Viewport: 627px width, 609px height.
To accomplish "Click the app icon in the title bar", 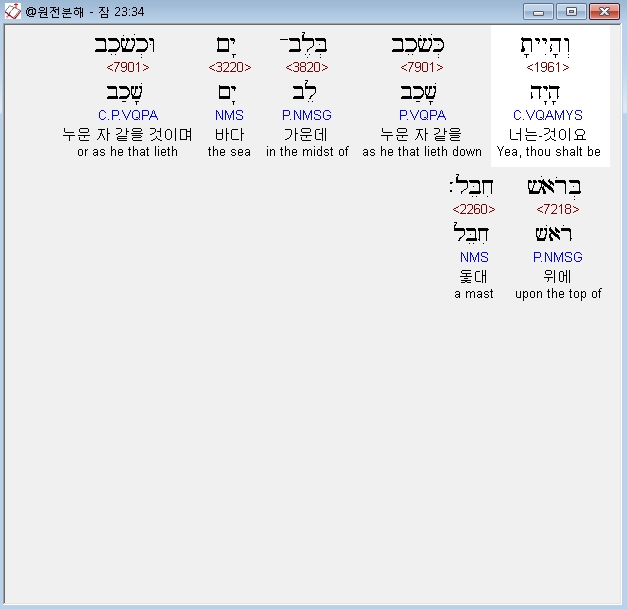I will tap(12, 11).
